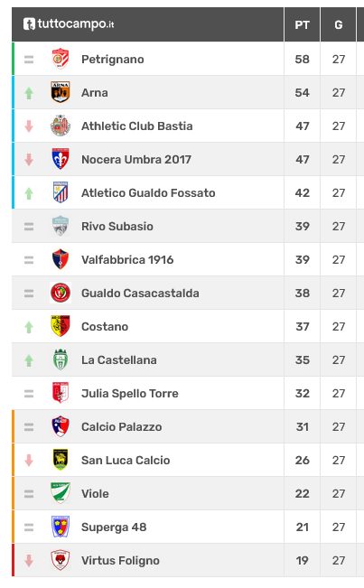Open the Rivo Subasio team page
Screen dimensions: 364x588
click(x=117, y=226)
